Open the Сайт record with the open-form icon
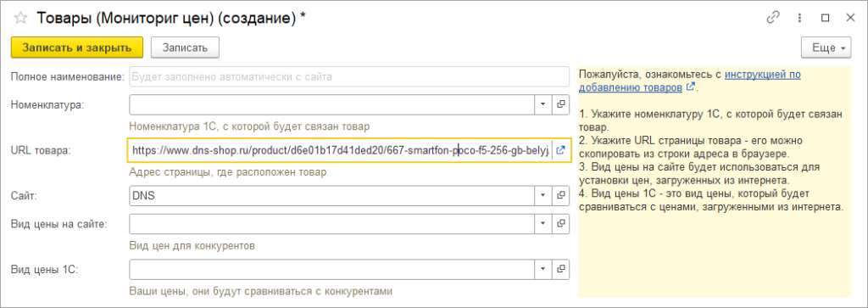Viewport: 868px width, 308px height. [x=560, y=195]
